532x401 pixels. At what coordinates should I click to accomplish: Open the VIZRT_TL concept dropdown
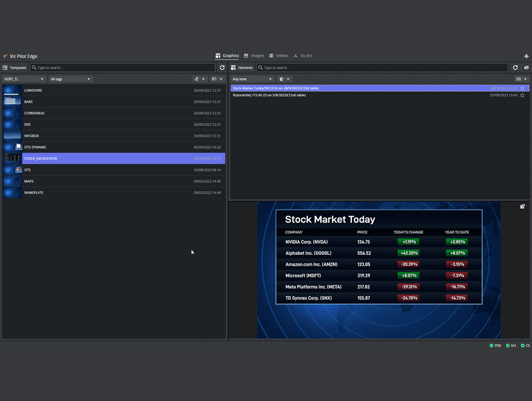pos(24,79)
